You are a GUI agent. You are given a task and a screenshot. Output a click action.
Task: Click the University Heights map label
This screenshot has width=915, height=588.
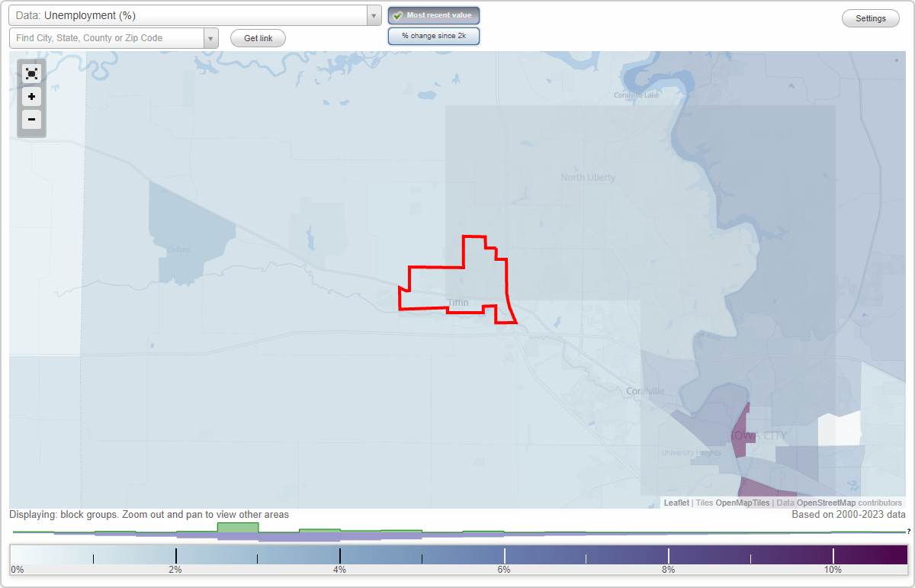pos(691,453)
